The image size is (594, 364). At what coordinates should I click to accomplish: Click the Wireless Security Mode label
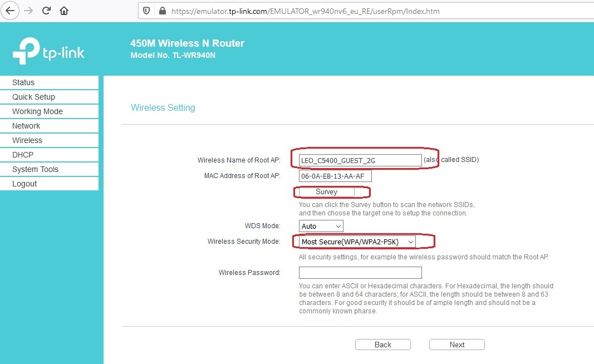click(x=244, y=242)
